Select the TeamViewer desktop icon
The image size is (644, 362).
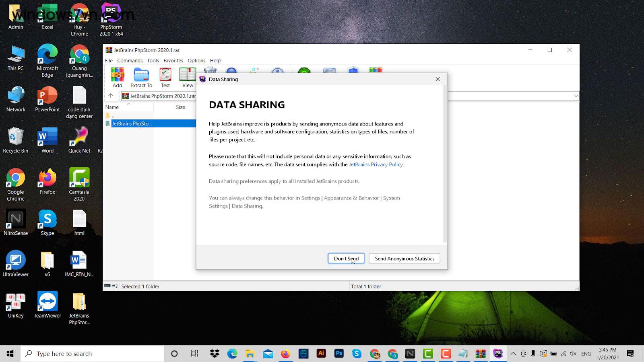coord(47,305)
